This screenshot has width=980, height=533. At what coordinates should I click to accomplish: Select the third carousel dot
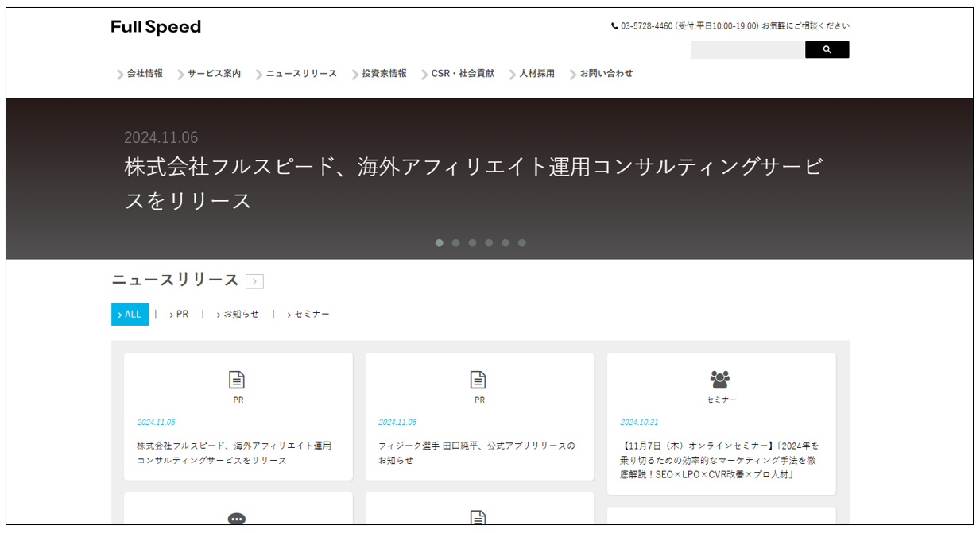(472, 243)
